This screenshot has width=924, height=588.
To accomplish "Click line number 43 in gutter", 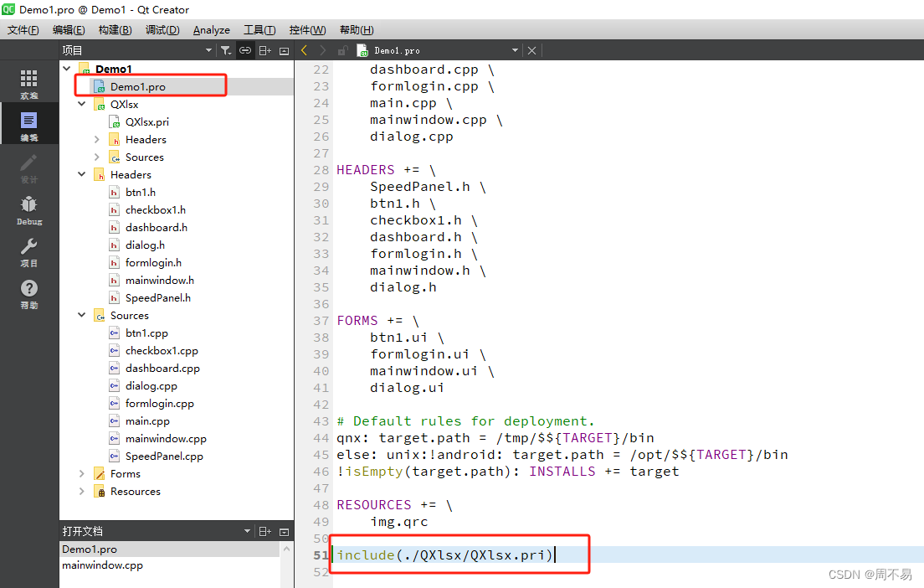I will [x=321, y=421].
